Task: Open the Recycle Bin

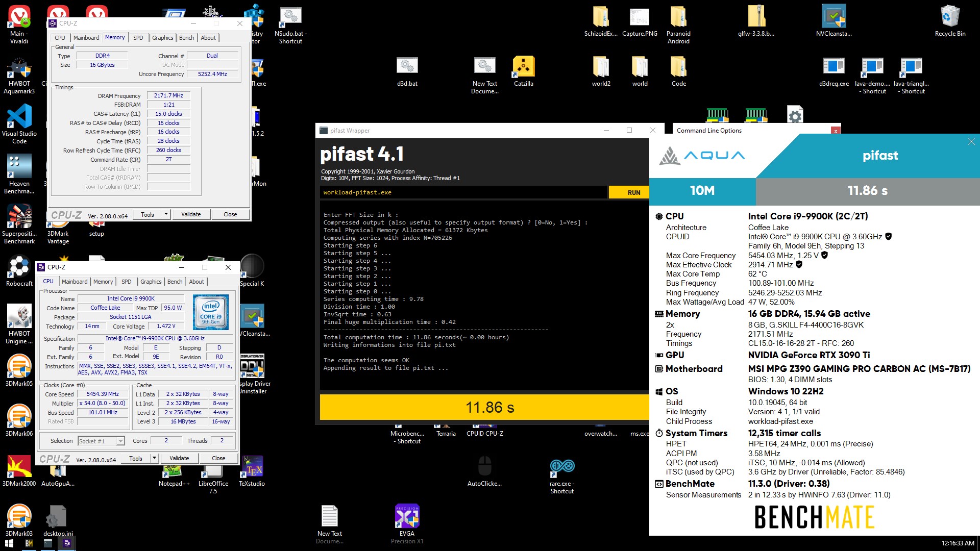Action: (950, 21)
